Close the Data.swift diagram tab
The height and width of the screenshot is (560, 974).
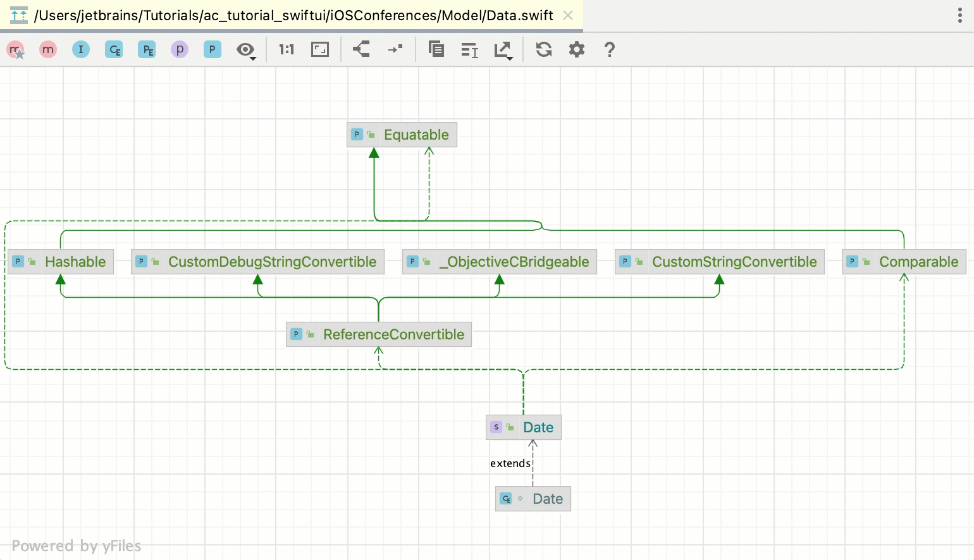click(x=568, y=16)
